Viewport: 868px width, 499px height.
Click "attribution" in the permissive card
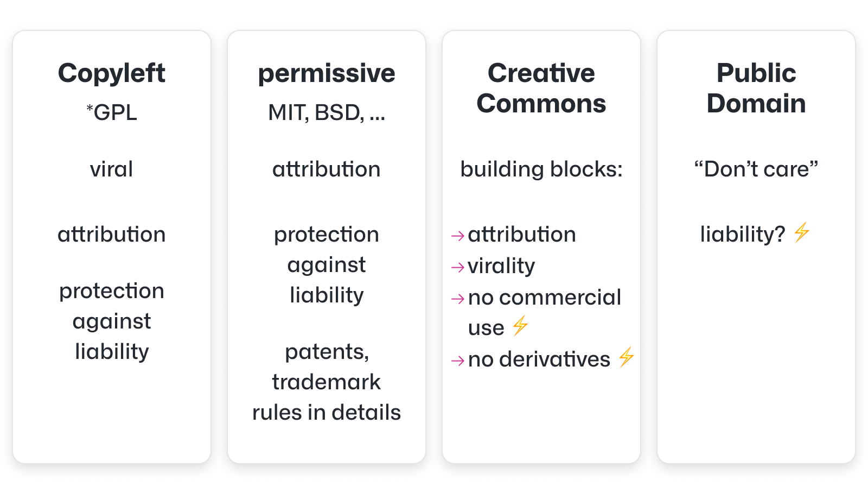(x=327, y=169)
